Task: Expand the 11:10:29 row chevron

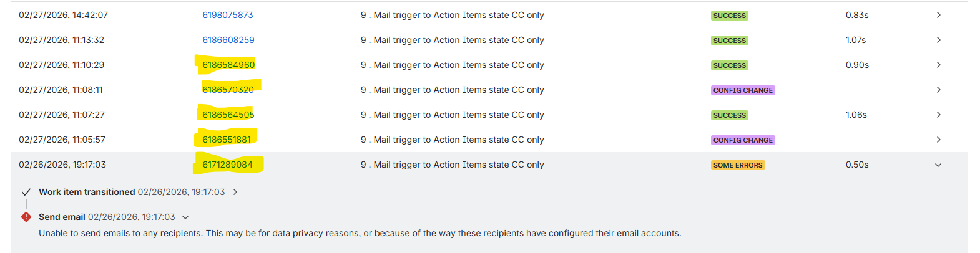Action: (938, 65)
